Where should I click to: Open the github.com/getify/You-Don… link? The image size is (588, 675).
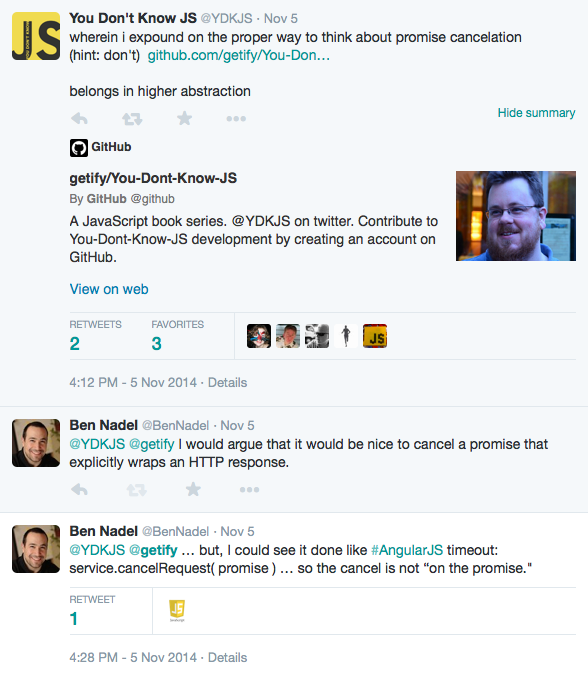pyautogui.click(x=238, y=56)
